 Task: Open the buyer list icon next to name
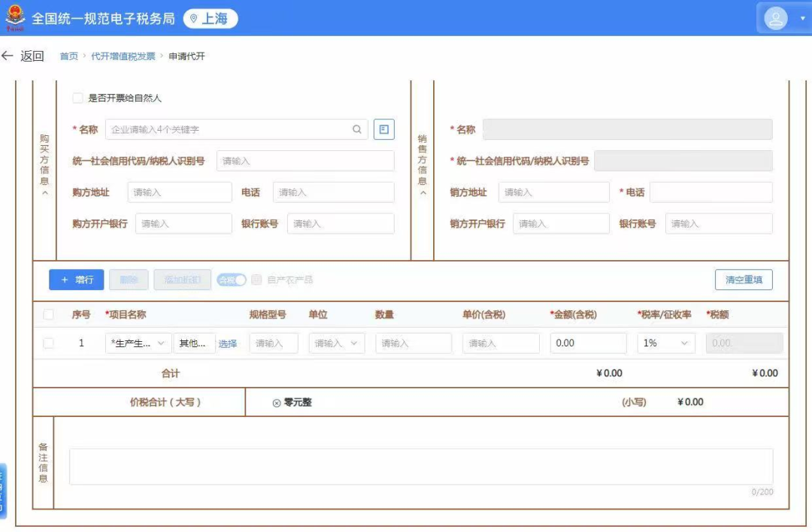point(383,129)
